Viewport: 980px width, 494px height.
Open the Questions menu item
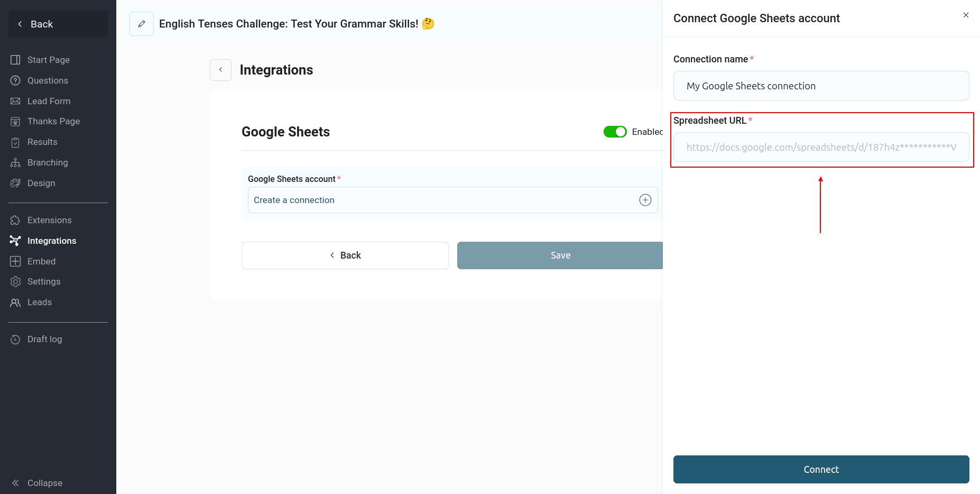pyautogui.click(x=48, y=80)
